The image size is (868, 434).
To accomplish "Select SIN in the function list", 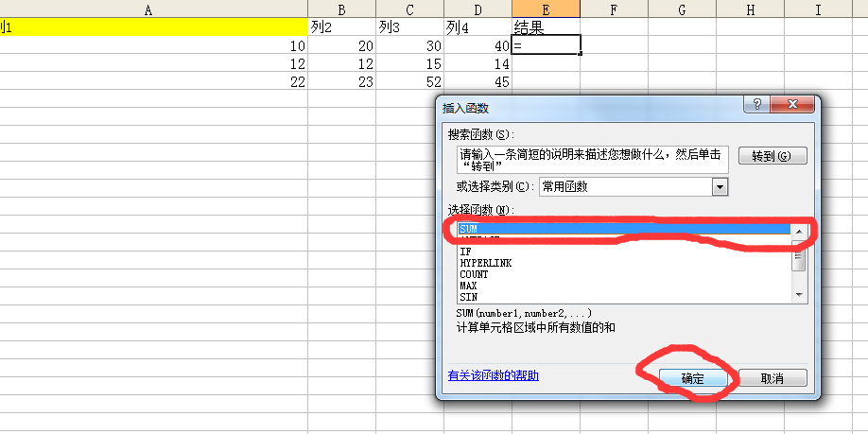I will (624, 297).
